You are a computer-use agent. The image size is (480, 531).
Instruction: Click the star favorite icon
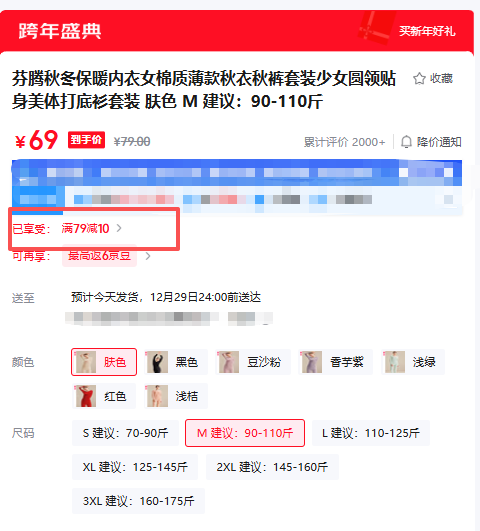pyautogui.click(x=419, y=79)
